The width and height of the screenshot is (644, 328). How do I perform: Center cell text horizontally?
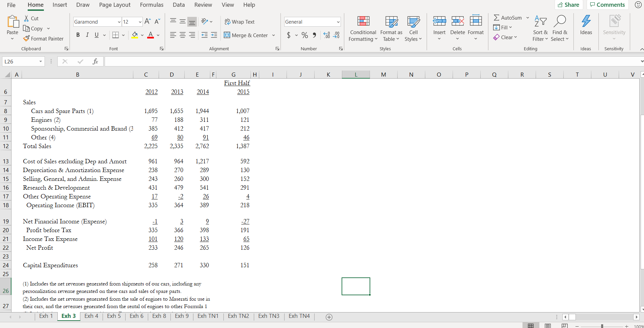click(183, 35)
